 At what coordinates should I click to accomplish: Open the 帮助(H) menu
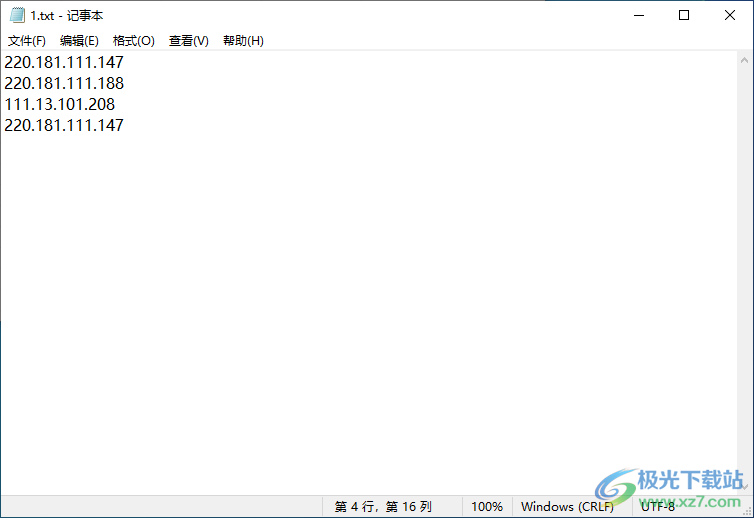click(x=243, y=41)
